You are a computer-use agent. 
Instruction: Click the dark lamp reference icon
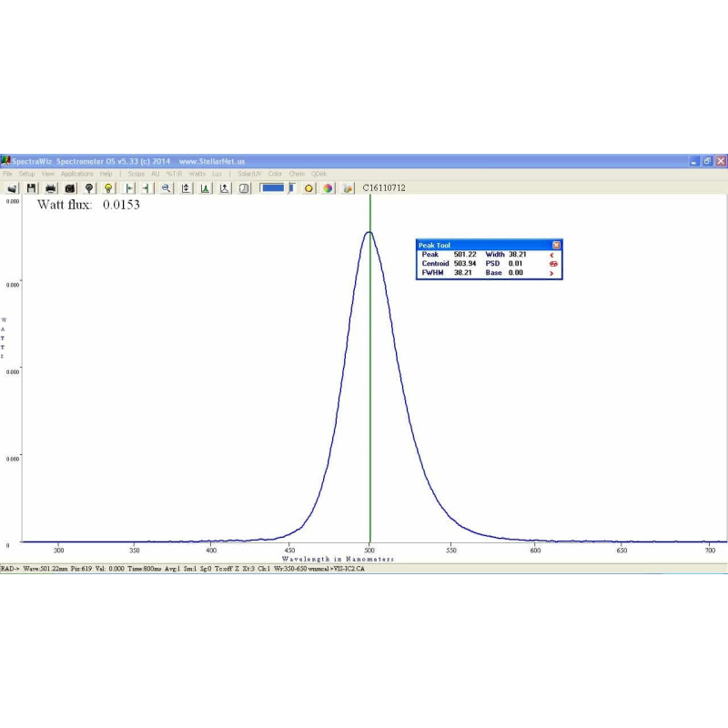pyautogui.click(x=89, y=188)
